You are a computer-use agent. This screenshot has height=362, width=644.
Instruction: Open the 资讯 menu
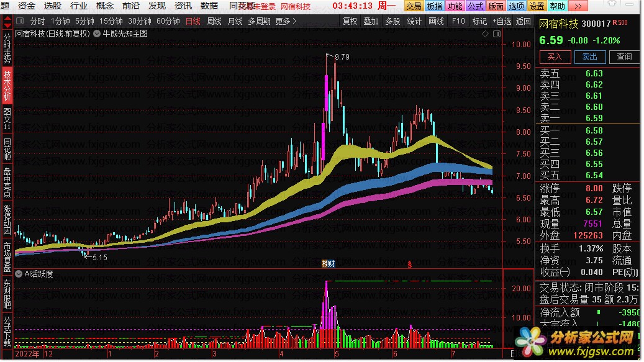183,6
